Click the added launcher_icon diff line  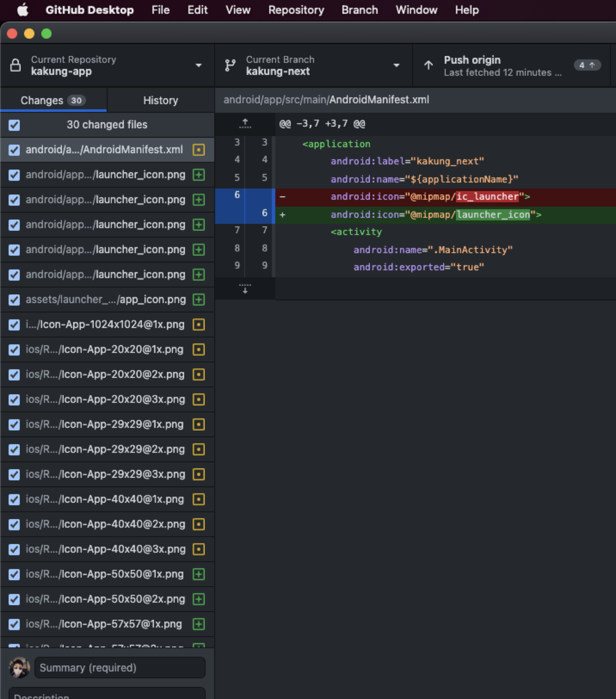coord(446,215)
